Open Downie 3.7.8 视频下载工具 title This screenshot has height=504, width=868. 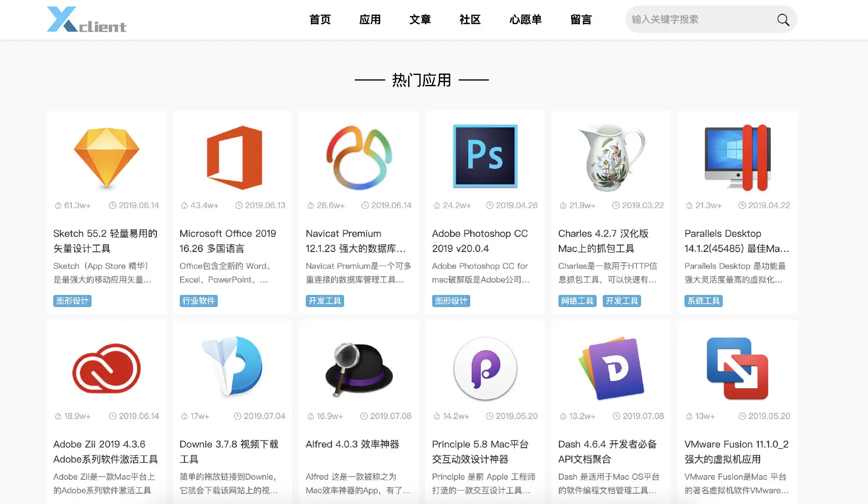[229, 452]
